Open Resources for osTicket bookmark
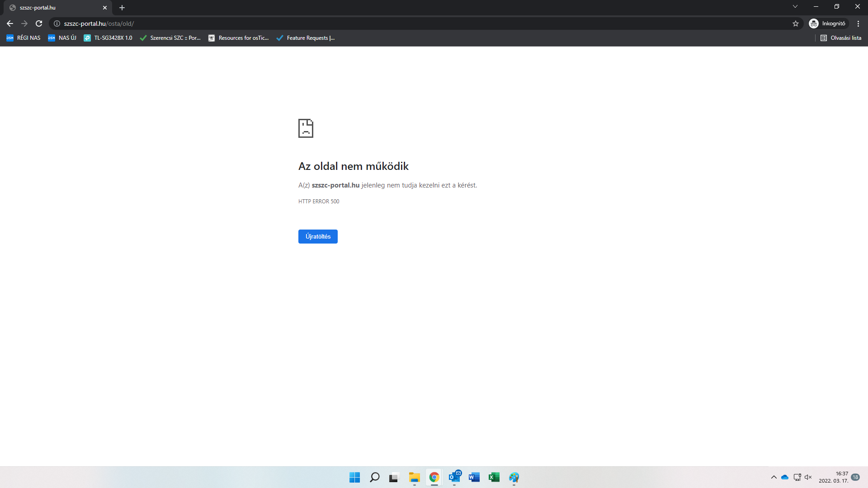This screenshot has height=488, width=868. point(238,38)
